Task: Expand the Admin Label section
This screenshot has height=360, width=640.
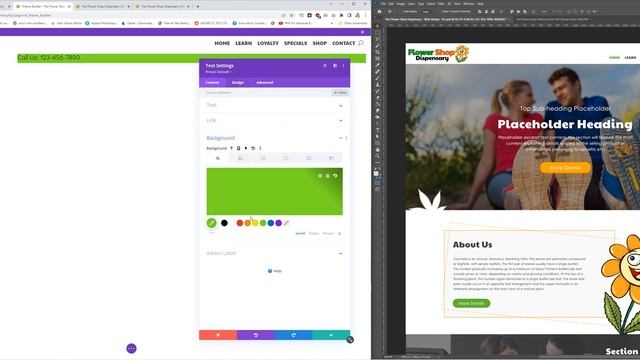Action: coord(274,253)
